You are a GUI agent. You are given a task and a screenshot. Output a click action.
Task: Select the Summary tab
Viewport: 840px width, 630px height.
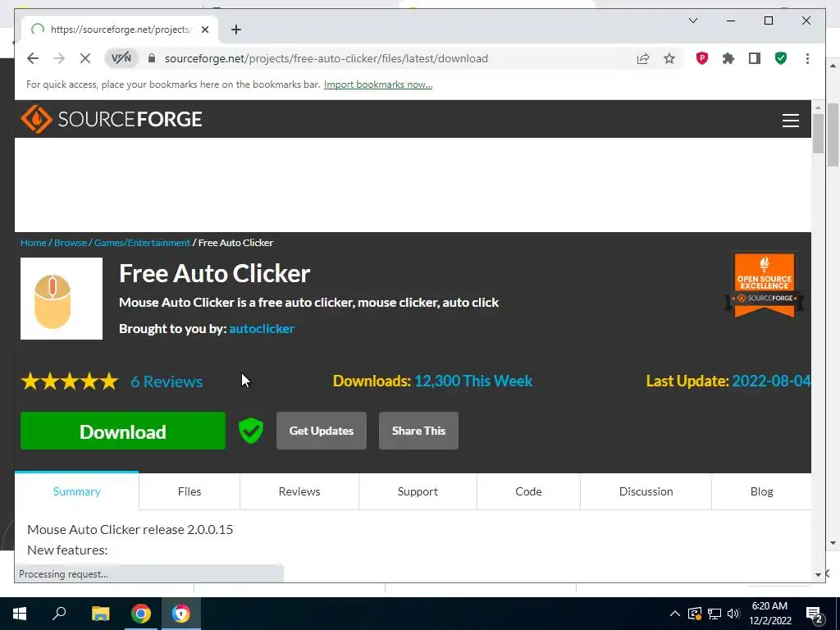pyautogui.click(x=76, y=491)
